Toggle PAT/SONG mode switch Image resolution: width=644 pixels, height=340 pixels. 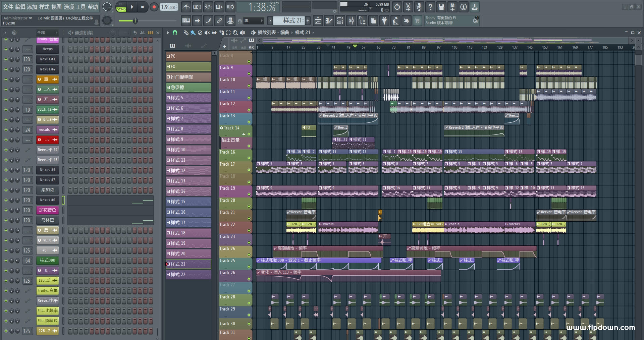point(121,7)
